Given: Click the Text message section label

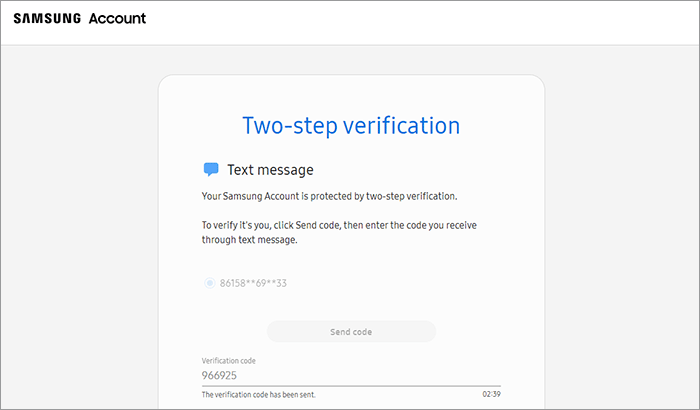Looking at the screenshot, I should click(x=270, y=170).
